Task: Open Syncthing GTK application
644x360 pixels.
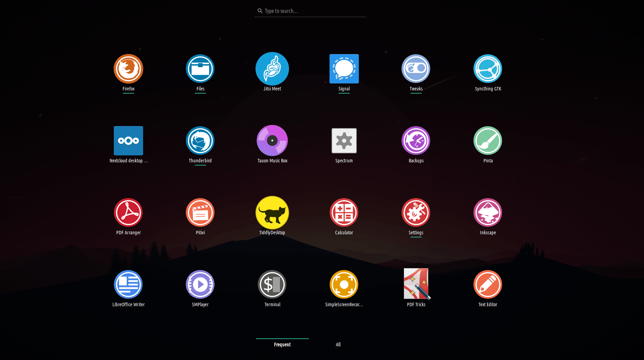Action: tap(488, 69)
